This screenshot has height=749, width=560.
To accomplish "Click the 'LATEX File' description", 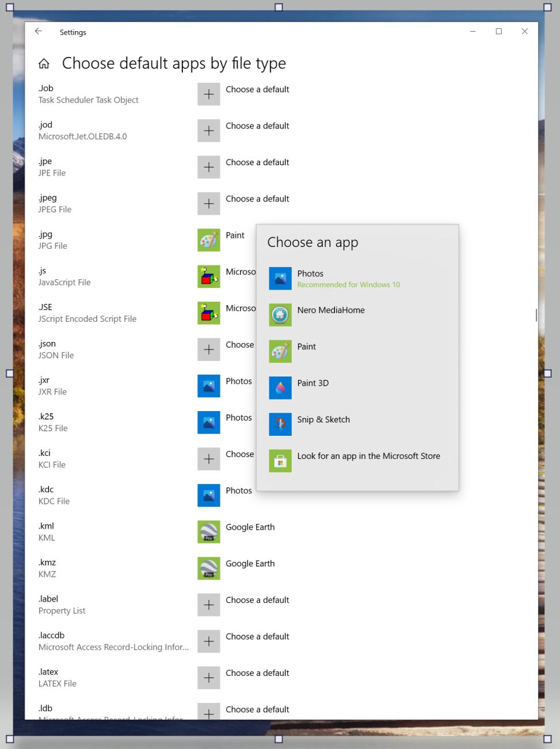I will [58, 684].
